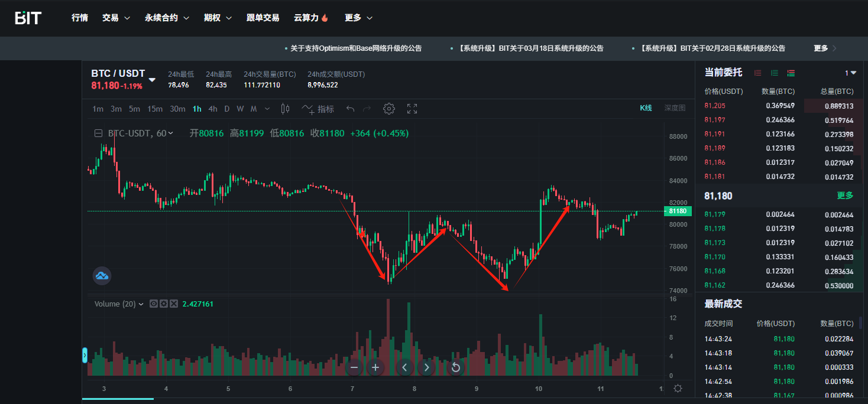Open order book depth precision dropdown
The image size is (868, 404).
pyautogui.click(x=850, y=73)
